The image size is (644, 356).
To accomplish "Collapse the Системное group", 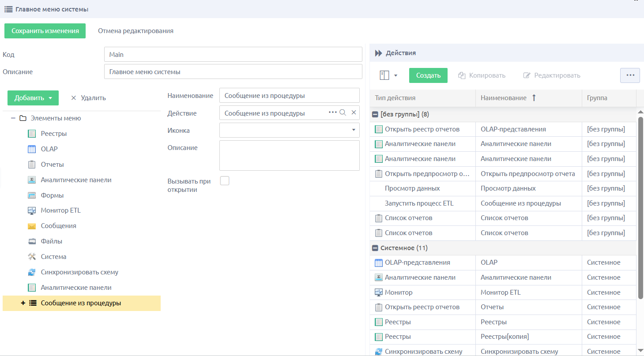I will [375, 248].
